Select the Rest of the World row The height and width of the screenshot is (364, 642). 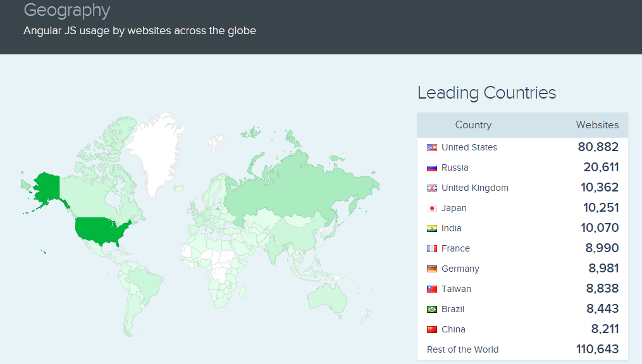click(x=462, y=349)
